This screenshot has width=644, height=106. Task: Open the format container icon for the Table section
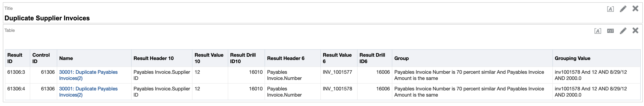pyautogui.click(x=597, y=31)
